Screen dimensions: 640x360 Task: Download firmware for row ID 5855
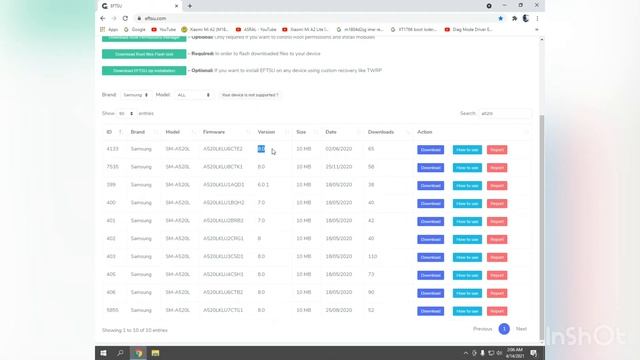pos(431,311)
